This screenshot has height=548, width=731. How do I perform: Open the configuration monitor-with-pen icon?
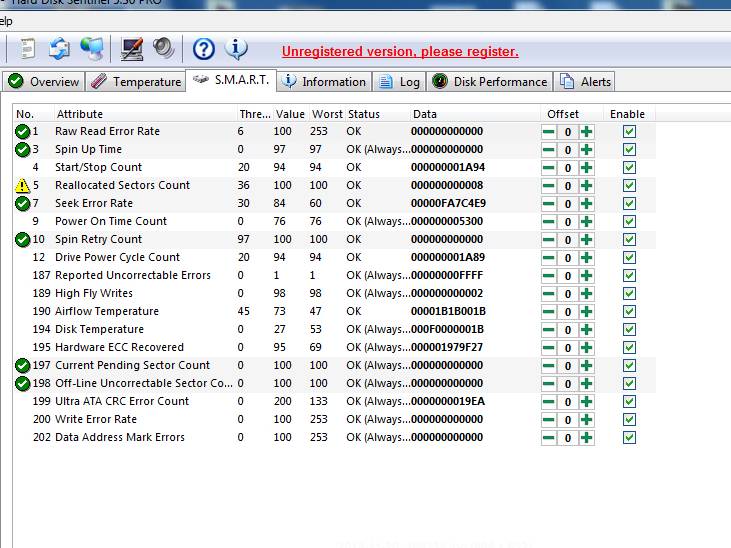pos(131,49)
